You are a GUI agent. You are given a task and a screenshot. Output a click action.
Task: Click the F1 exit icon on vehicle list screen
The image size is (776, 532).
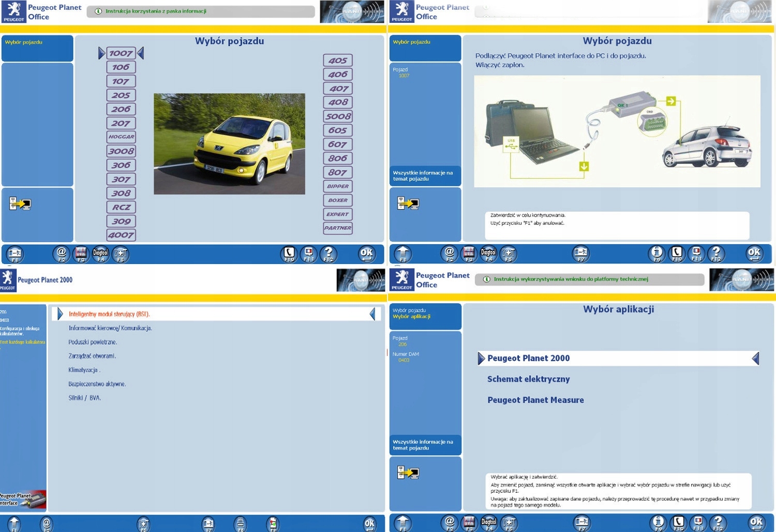pyautogui.click(x=15, y=254)
